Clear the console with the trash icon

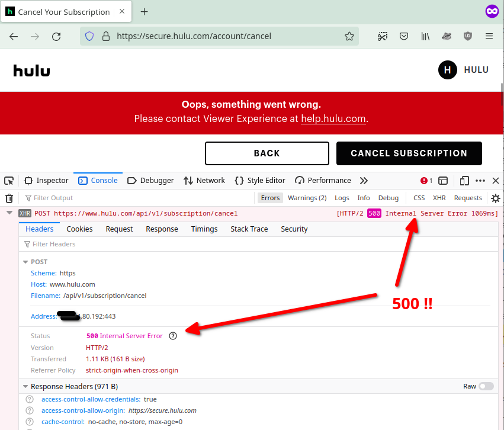[9, 198]
